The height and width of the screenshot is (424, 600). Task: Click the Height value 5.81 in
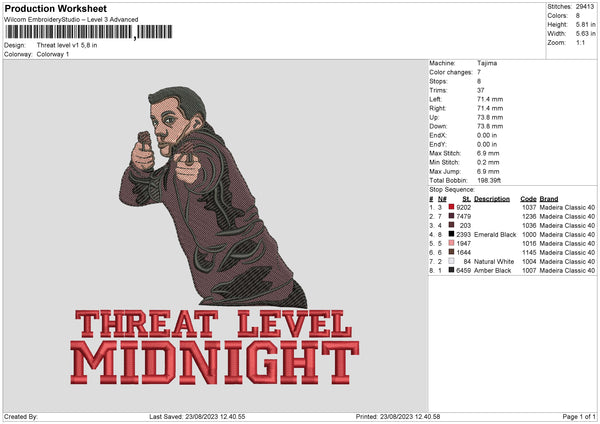click(585, 24)
